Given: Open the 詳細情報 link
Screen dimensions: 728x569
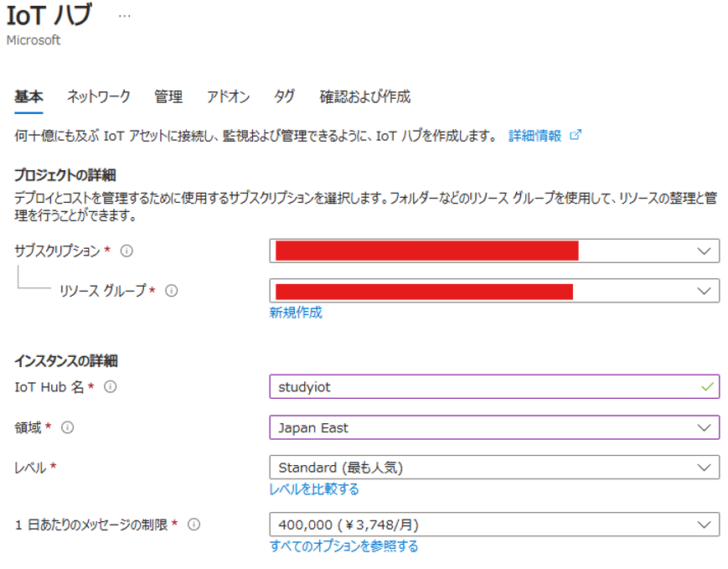Looking at the screenshot, I should 534,136.
